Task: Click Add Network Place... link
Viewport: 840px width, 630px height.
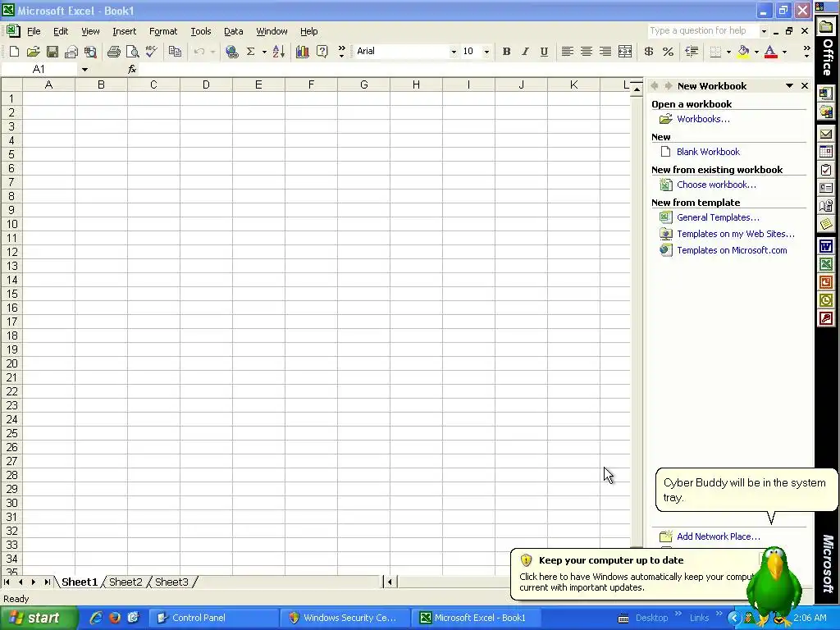Action: point(718,536)
